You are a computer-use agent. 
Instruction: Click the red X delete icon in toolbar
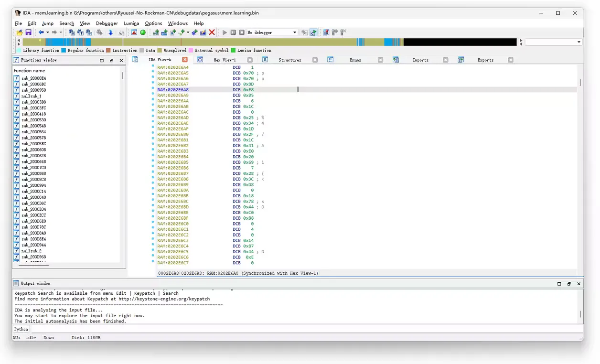pyautogui.click(x=212, y=32)
